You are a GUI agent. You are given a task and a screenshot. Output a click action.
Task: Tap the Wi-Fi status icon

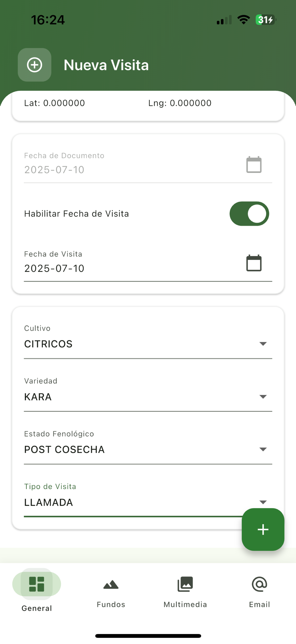tap(244, 20)
